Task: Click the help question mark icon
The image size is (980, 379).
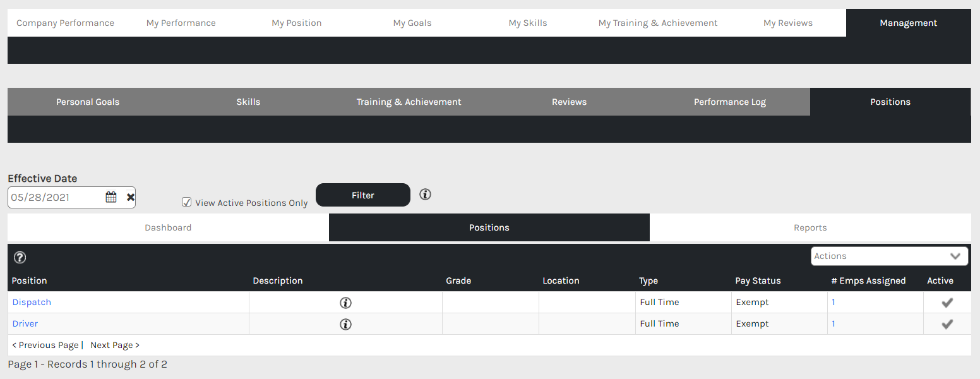Action: click(20, 257)
